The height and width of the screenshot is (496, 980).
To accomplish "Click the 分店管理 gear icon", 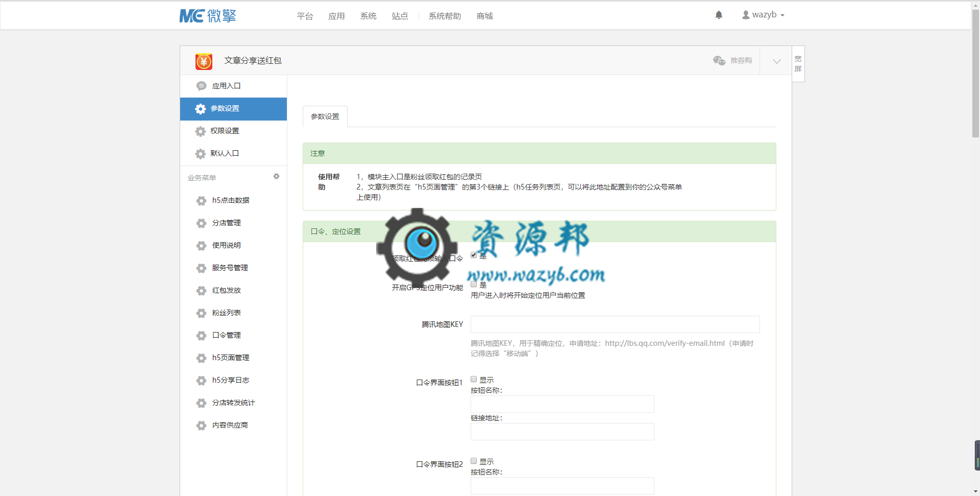I will coord(201,223).
